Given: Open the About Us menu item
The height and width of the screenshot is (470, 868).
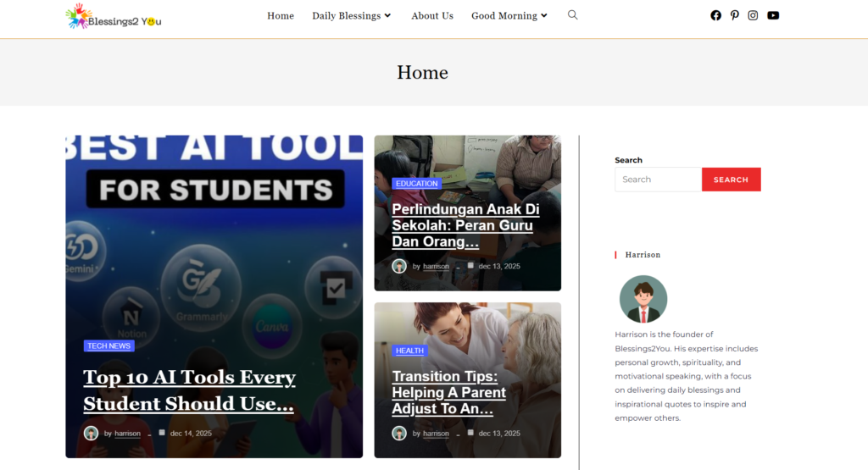Looking at the screenshot, I should pyautogui.click(x=432, y=16).
